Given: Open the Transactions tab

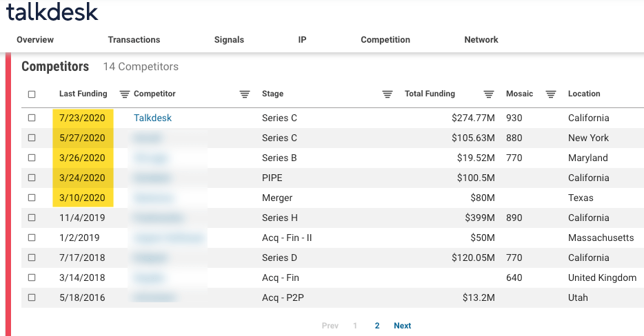Looking at the screenshot, I should (x=134, y=40).
